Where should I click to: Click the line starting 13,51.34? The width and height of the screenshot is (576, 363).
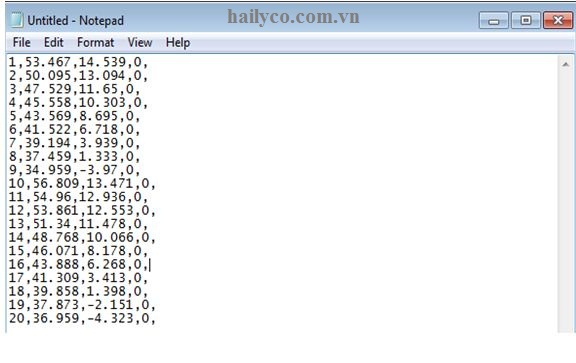point(78,224)
